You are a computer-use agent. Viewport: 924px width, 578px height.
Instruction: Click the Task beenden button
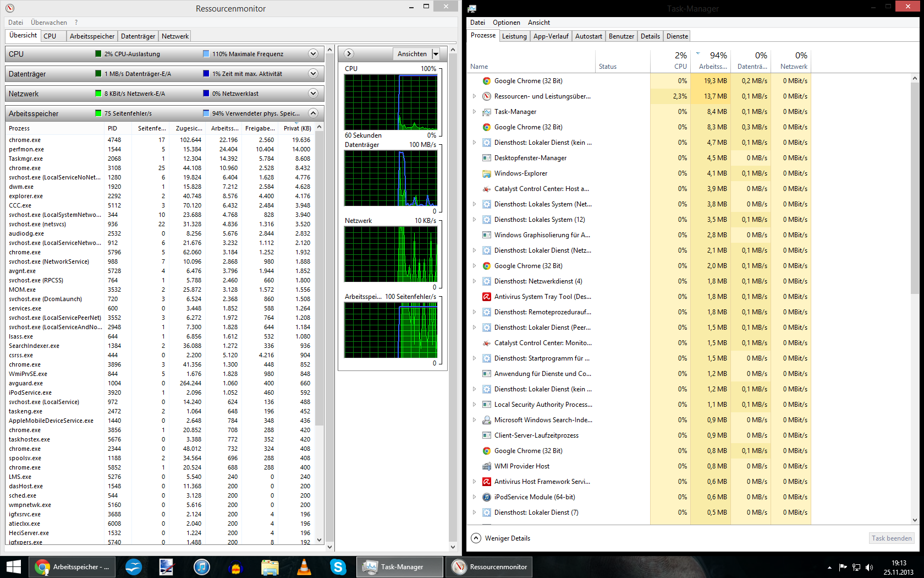point(892,538)
